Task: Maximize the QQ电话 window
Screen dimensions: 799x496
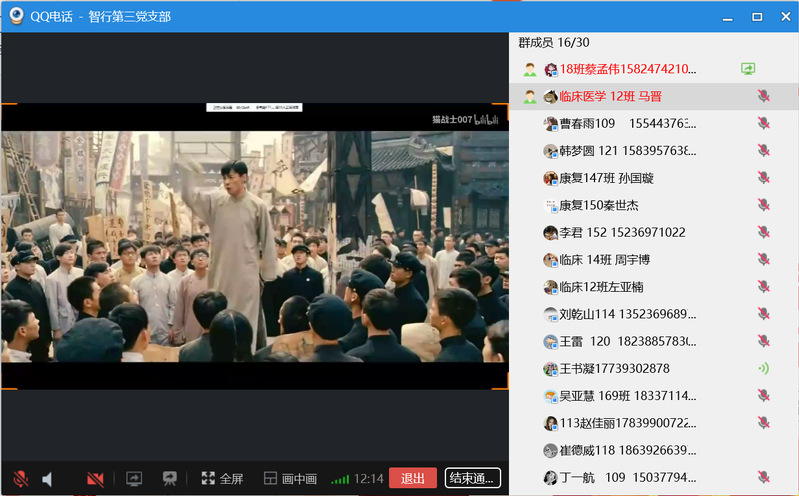Action: click(x=757, y=17)
